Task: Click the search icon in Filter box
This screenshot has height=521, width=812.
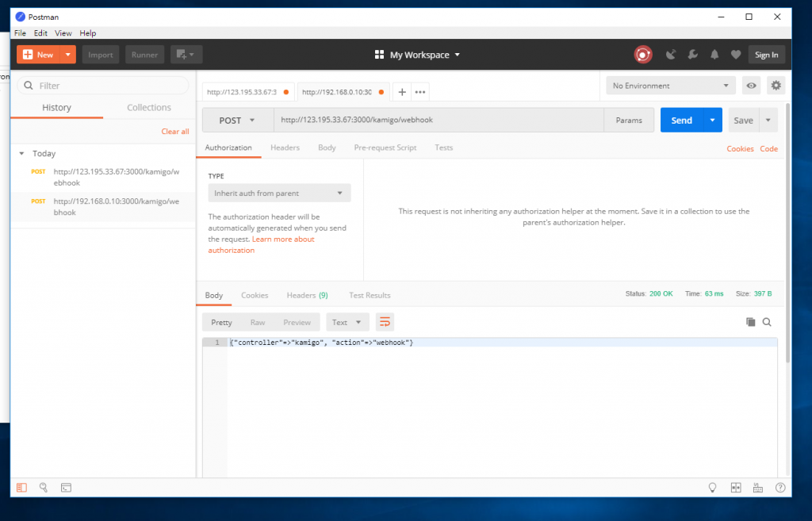Action: coord(29,86)
